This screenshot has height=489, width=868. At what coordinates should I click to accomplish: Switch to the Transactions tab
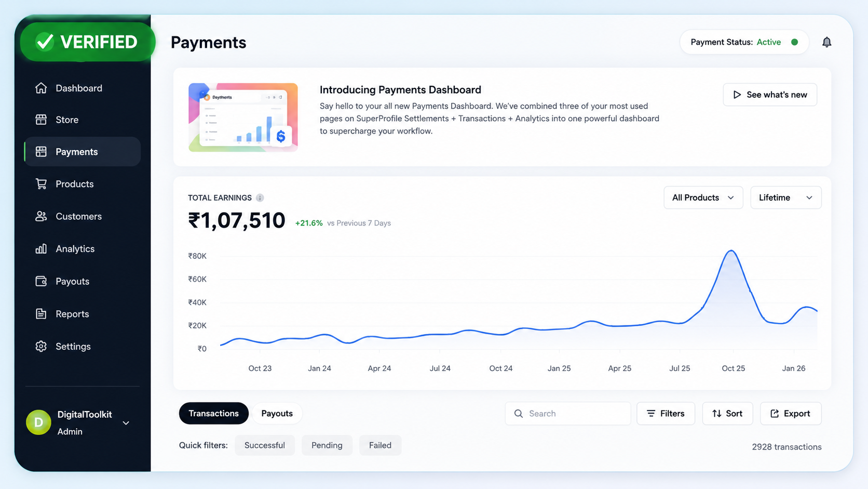pyautogui.click(x=213, y=413)
